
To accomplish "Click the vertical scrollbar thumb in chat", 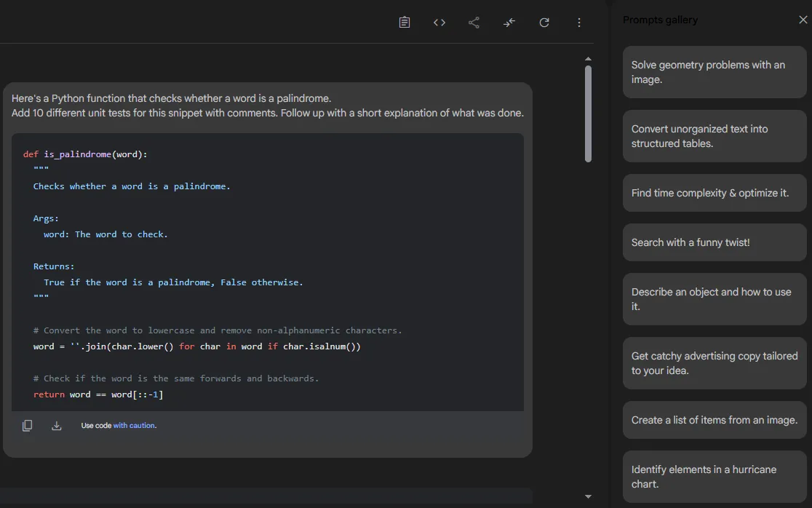I will (x=588, y=114).
